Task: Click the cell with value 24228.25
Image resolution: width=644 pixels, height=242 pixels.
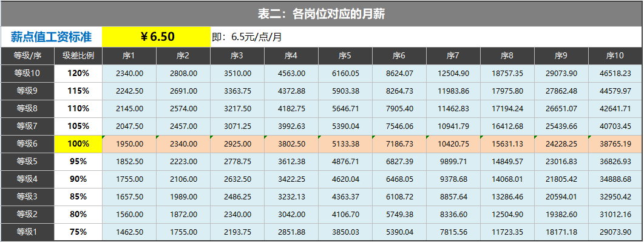Action: click(x=561, y=144)
